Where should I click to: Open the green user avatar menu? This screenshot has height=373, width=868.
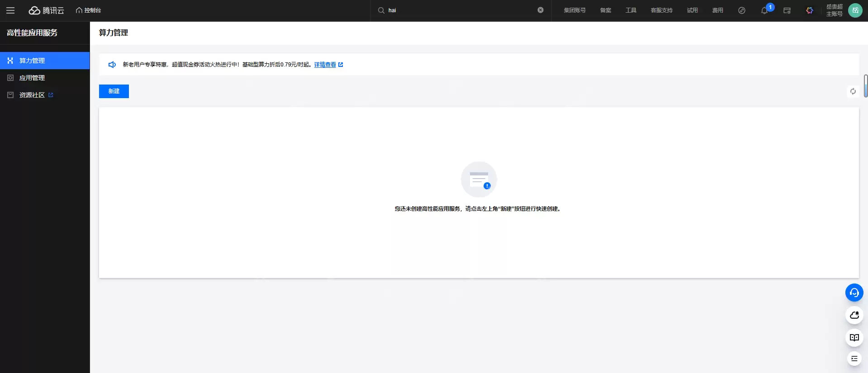(855, 10)
